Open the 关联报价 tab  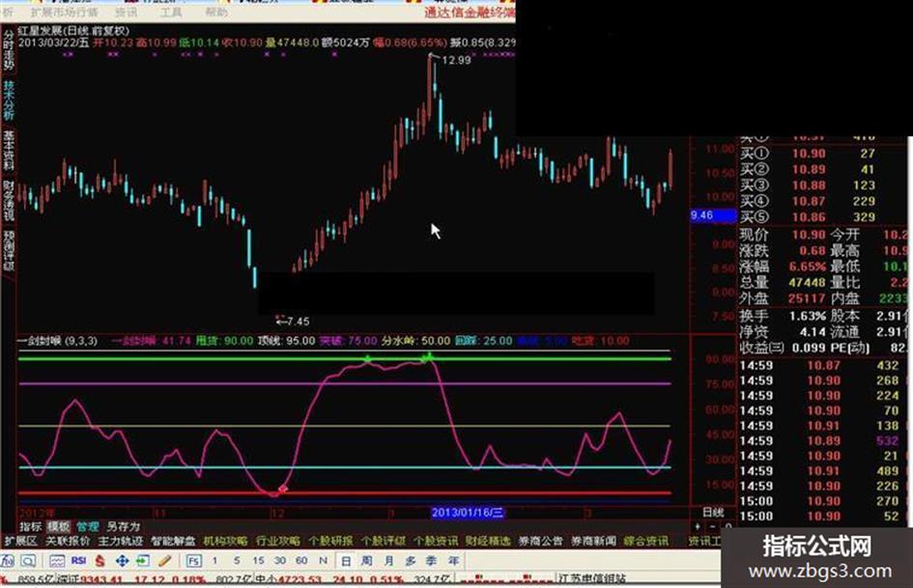[x=68, y=541]
